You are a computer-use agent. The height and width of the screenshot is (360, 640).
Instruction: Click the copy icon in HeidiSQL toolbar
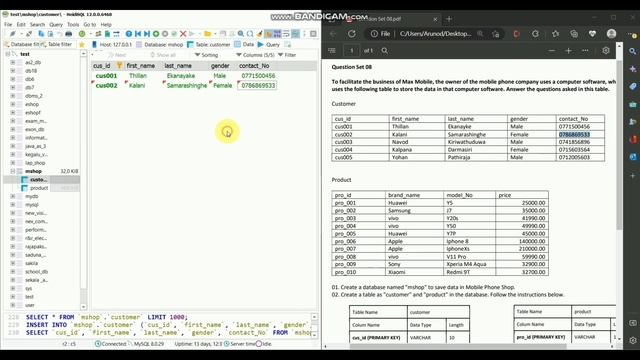tap(41, 34)
